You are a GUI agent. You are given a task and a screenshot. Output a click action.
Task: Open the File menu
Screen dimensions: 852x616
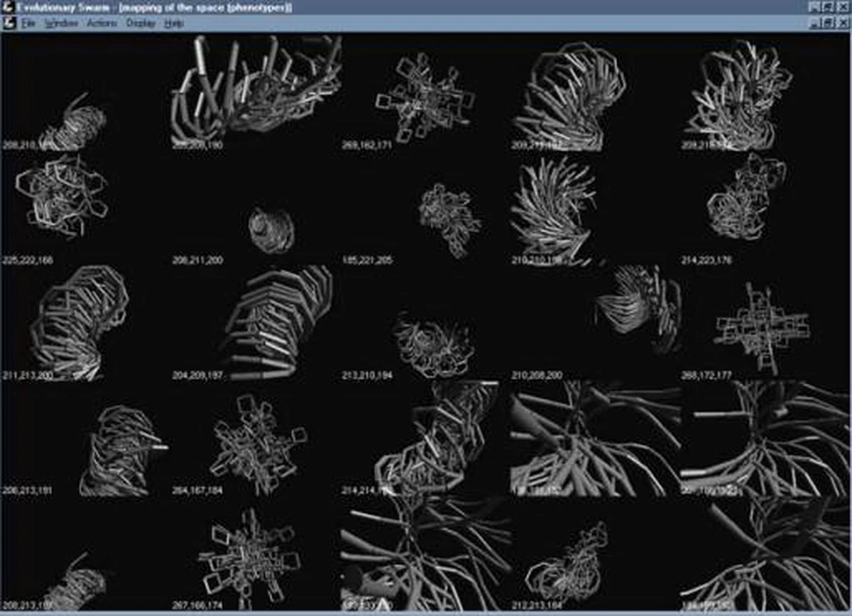pos(28,23)
